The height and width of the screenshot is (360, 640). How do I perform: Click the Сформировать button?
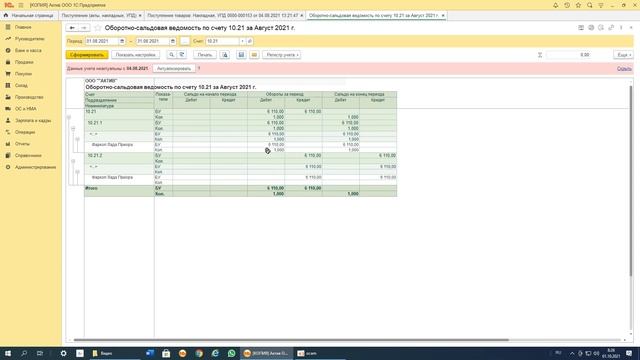click(x=87, y=55)
